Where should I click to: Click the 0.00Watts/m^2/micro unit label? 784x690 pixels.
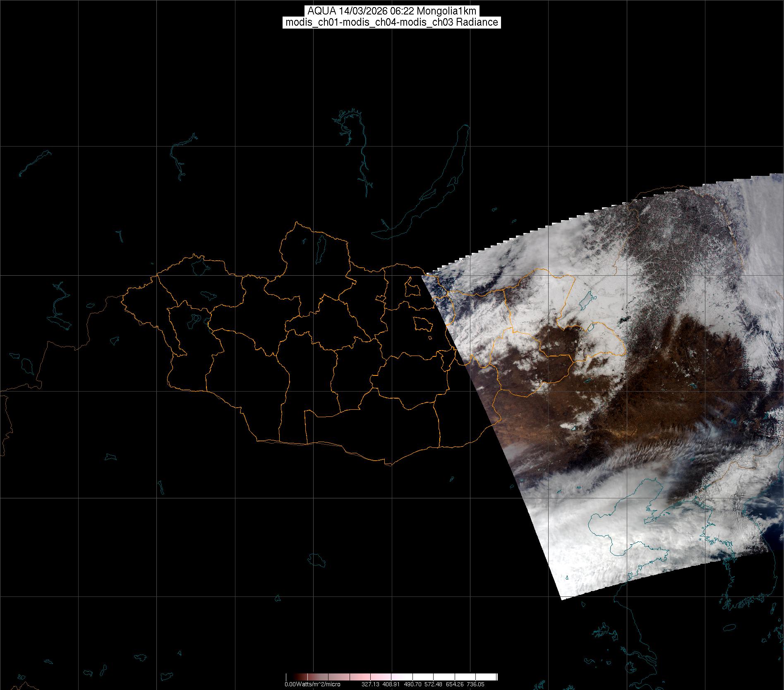[312, 685]
